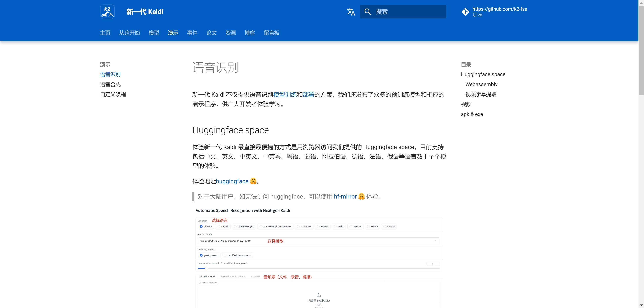Choose modified_beam_search decoding method
This screenshot has height=308, width=644.
[225, 255]
